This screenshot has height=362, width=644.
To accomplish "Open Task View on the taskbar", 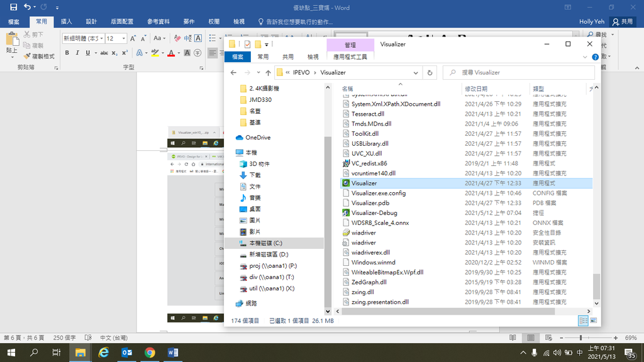I will (x=57, y=353).
